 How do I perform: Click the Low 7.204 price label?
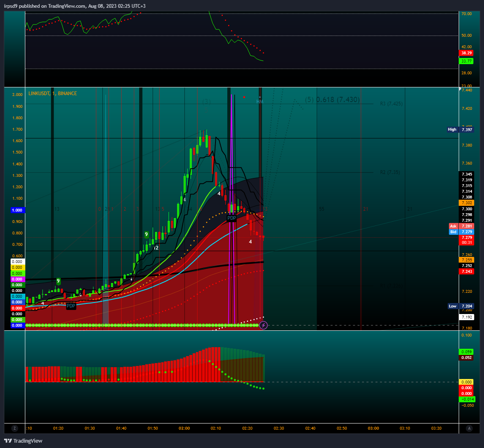(x=460, y=306)
